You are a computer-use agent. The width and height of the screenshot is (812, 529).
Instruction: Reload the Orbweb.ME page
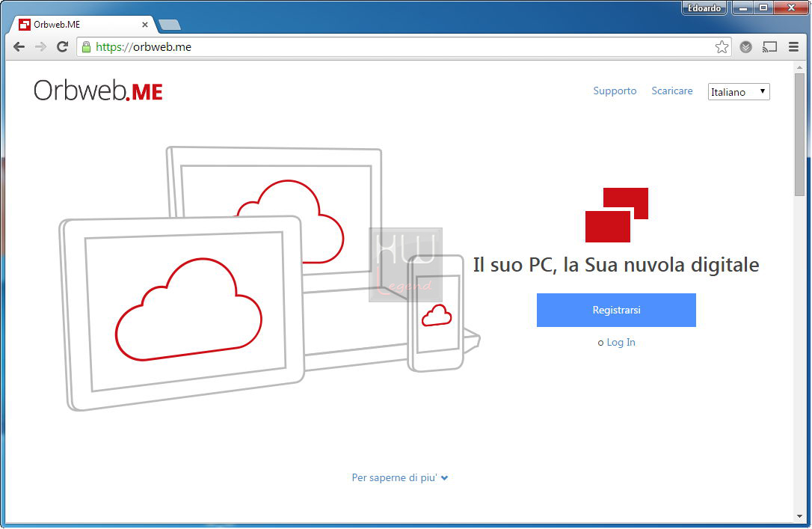tap(63, 47)
